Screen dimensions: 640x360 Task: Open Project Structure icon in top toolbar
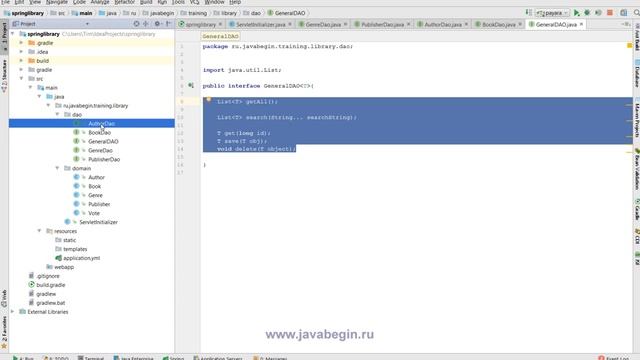624,13
